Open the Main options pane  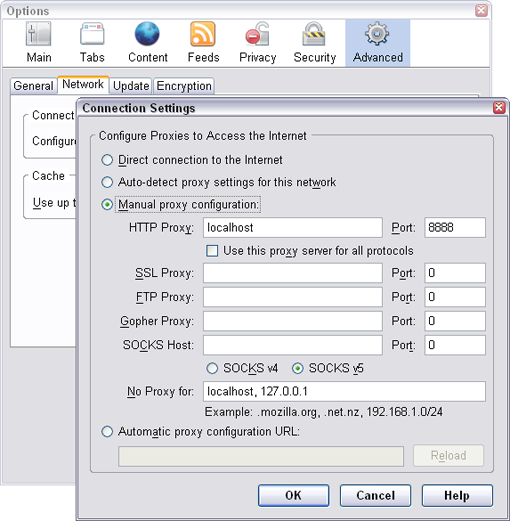click(39, 43)
